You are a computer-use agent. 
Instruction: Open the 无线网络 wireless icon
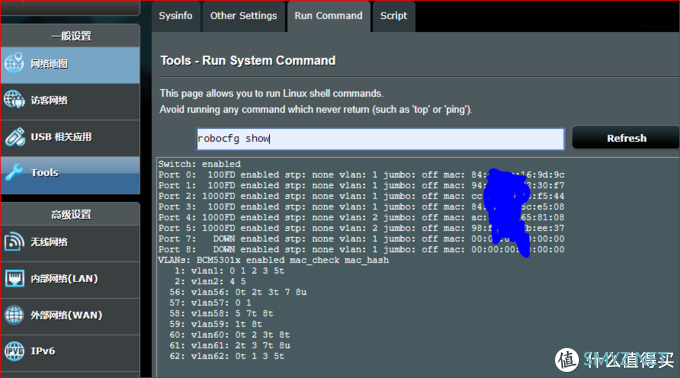tap(14, 242)
